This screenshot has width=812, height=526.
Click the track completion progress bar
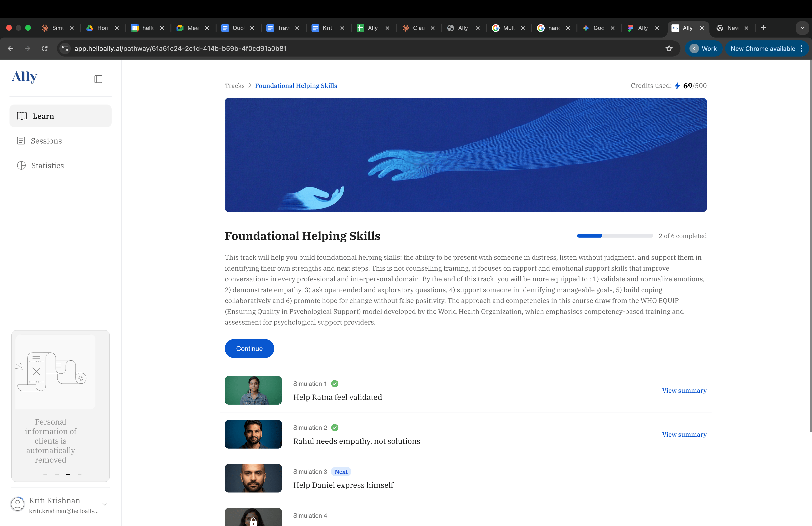tap(615, 236)
